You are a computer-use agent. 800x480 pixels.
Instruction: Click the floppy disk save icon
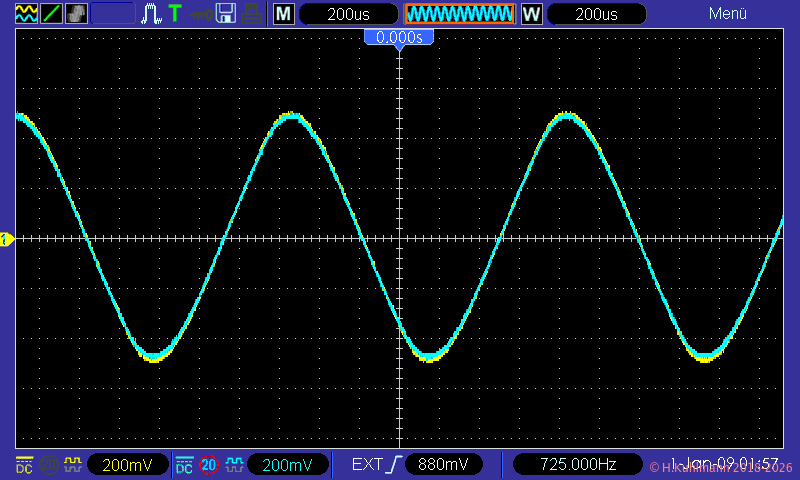click(x=226, y=14)
